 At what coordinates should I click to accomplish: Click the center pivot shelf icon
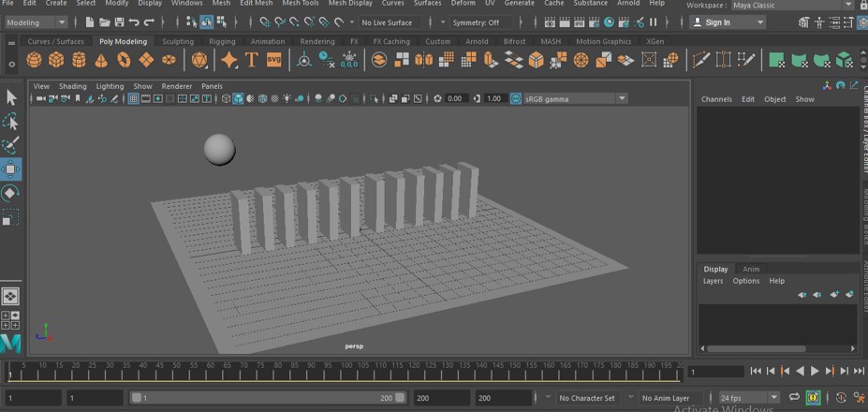tap(303, 60)
